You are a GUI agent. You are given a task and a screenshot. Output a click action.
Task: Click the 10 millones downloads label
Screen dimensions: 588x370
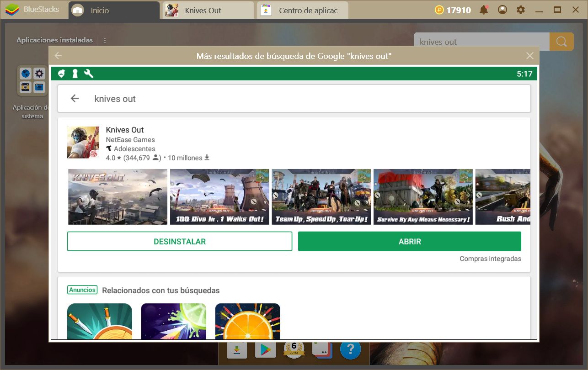185,158
